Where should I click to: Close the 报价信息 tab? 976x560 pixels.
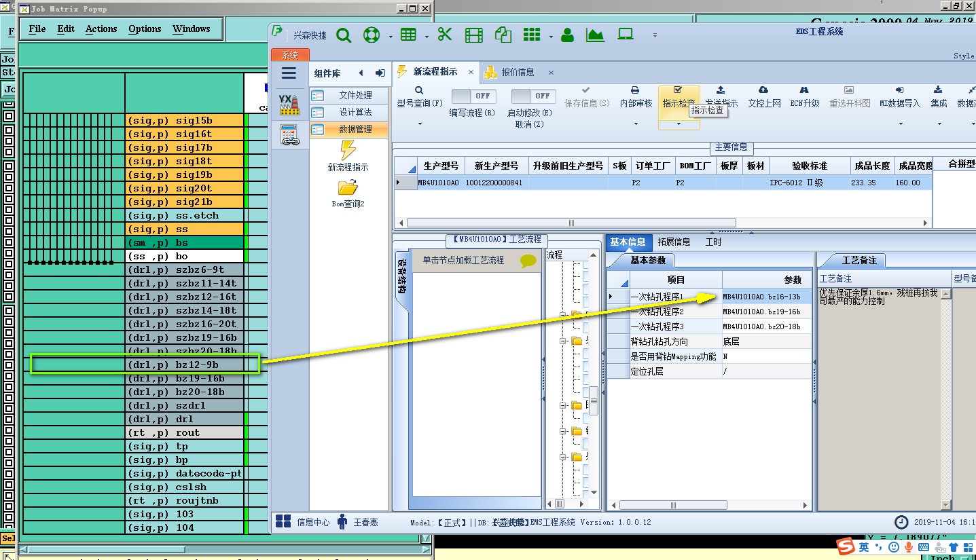pos(551,72)
